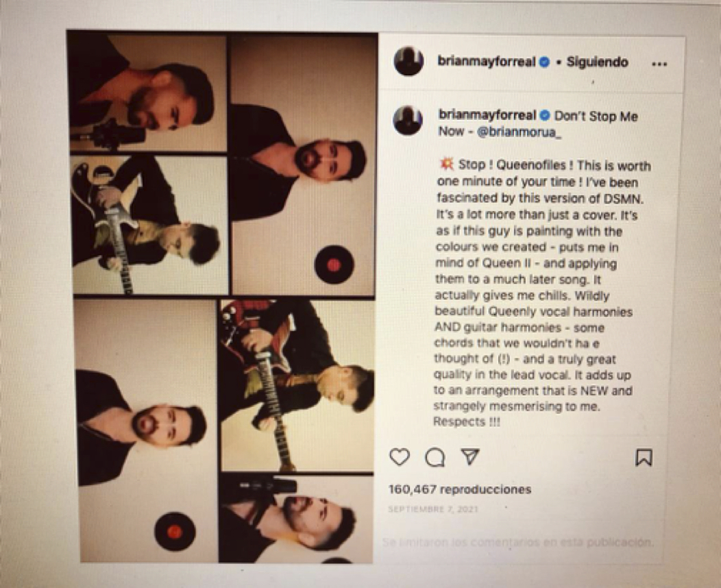Open comments with the speech bubble icon
The height and width of the screenshot is (588, 721).
pos(435,457)
